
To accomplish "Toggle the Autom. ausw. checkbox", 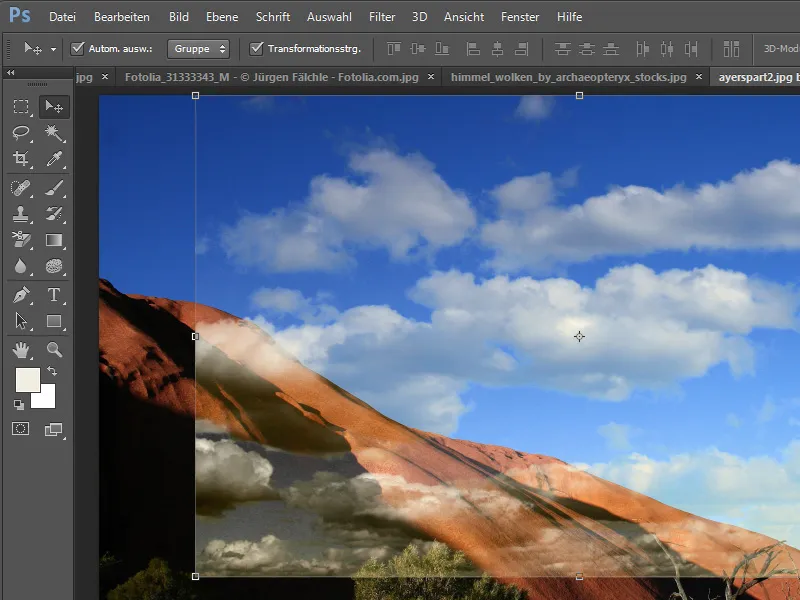I will 78,48.
